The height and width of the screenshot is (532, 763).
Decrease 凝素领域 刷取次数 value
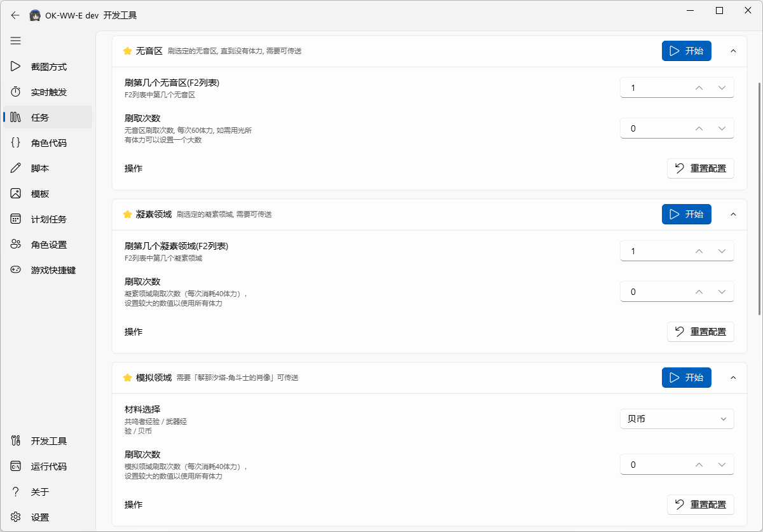[722, 292]
